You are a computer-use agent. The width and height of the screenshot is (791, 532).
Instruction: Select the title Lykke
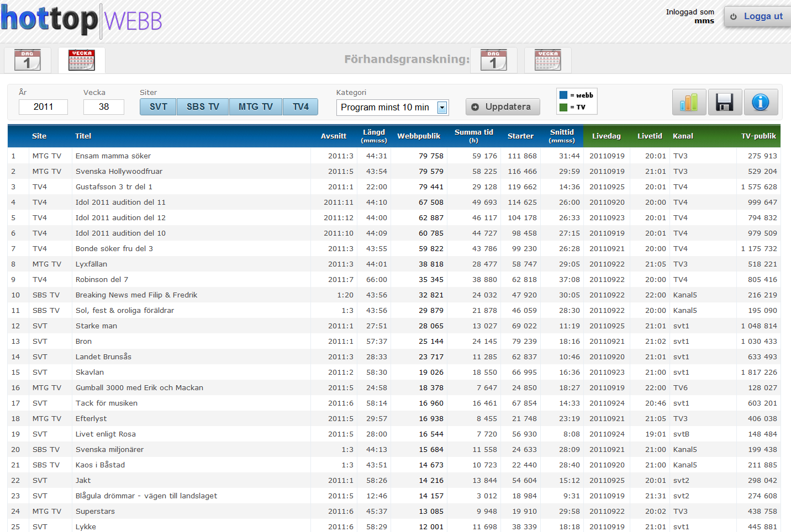[x=86, y=526]
